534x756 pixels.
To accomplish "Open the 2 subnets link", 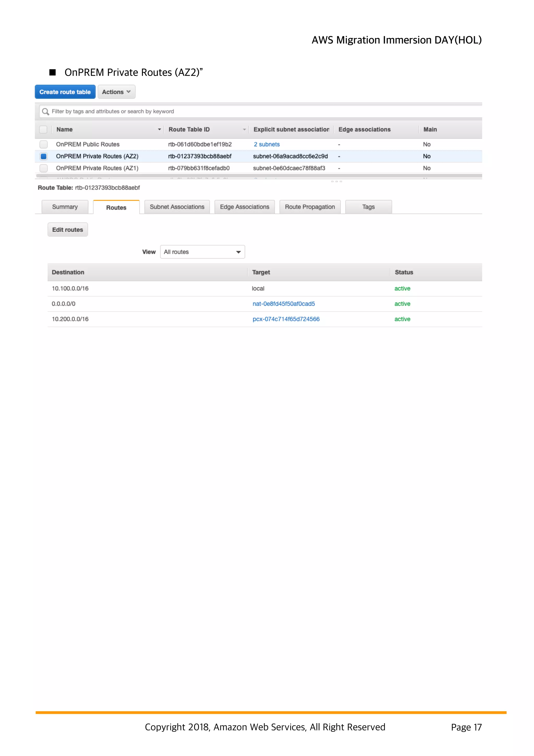I will point(266,144).
